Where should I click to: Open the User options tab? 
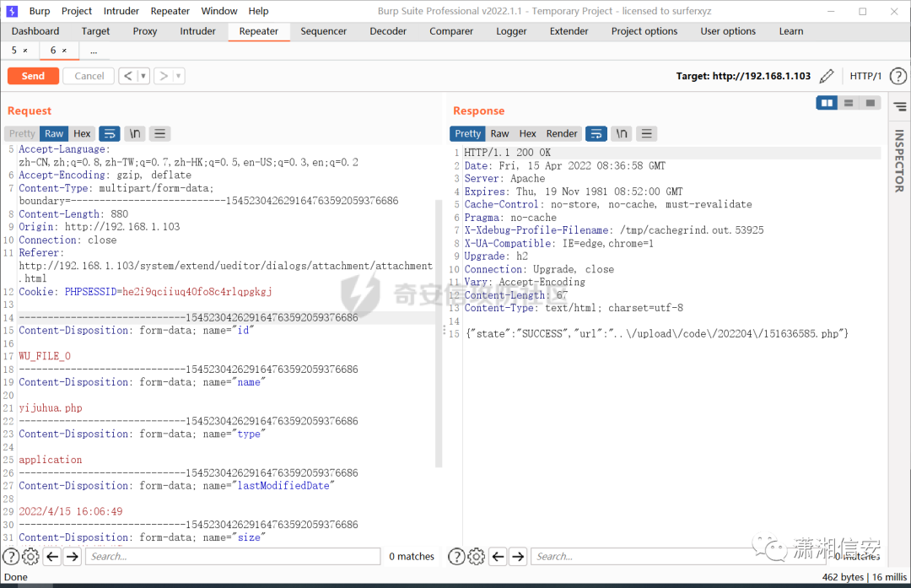point(728,31)
